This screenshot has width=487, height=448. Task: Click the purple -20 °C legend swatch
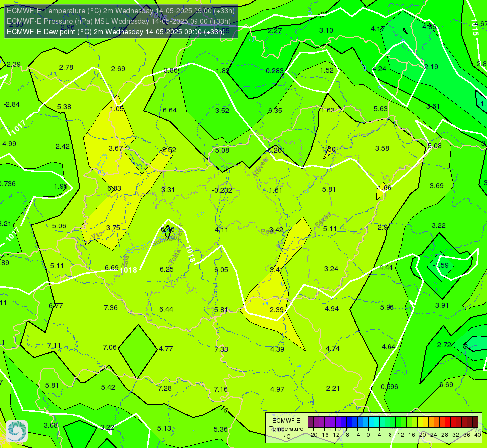(311, 422)
